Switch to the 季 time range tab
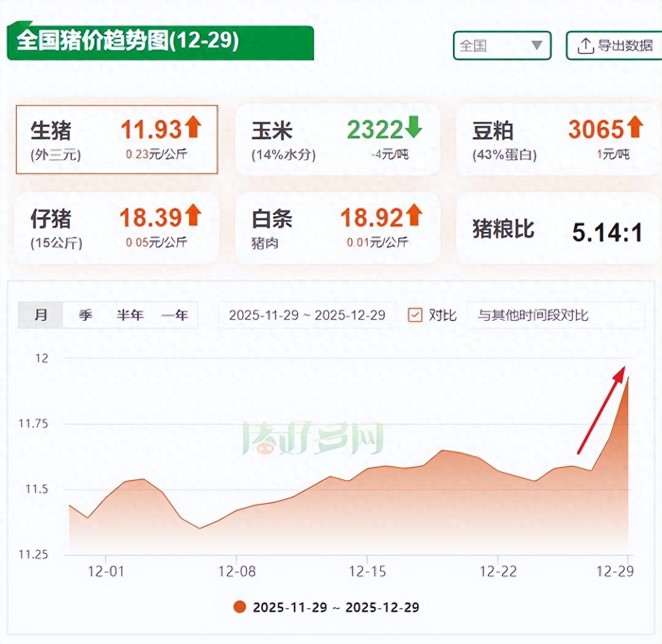The height and width of the screenshot is (644, 662). [x=85, y=315]
